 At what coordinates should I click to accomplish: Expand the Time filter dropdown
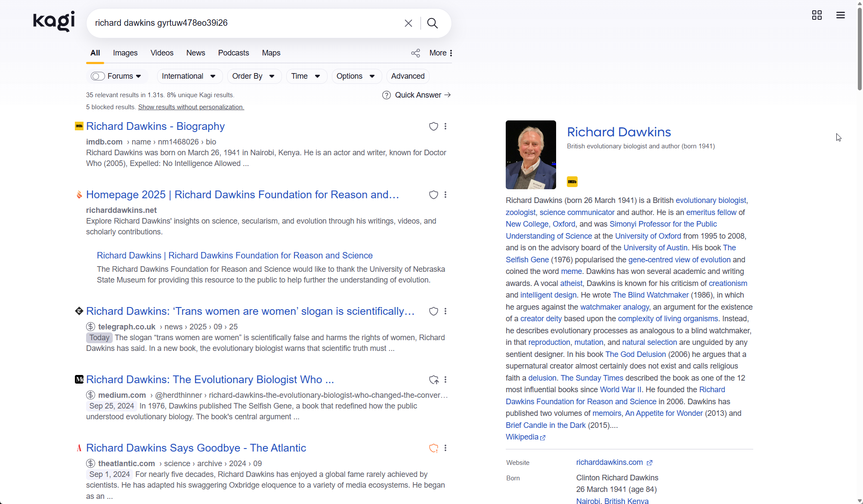[306, 76]
